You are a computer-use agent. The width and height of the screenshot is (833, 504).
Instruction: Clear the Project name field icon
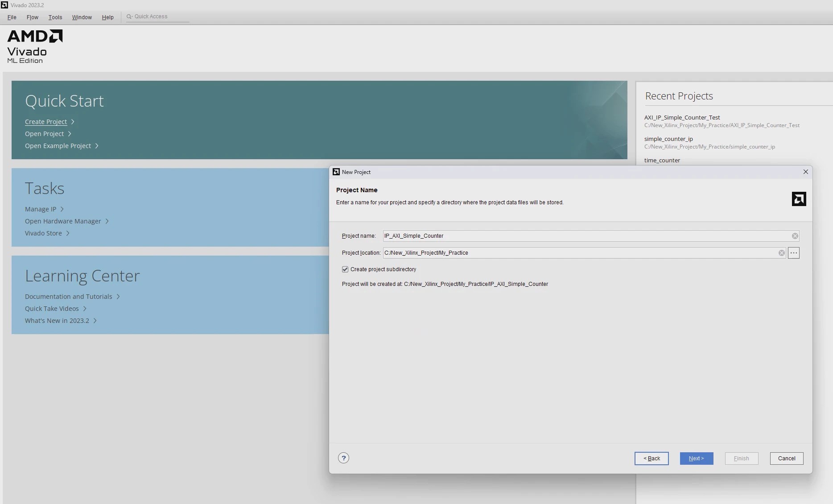(795, 236)
